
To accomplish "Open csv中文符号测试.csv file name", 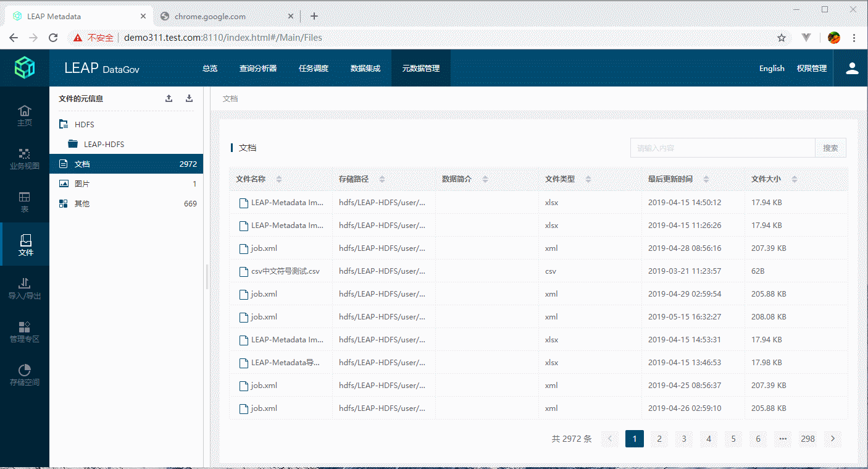I will coord(285,271).
